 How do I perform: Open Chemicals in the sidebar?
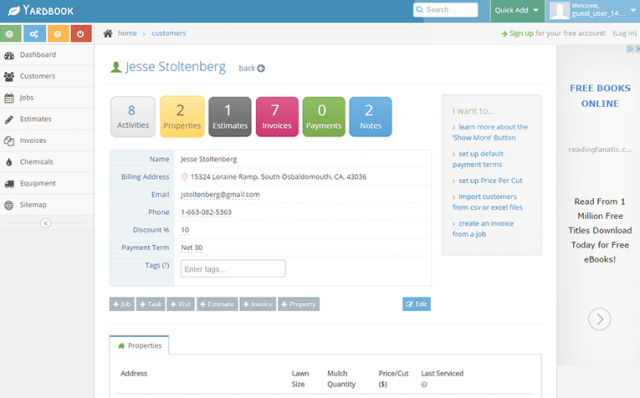tap(47, 162)
